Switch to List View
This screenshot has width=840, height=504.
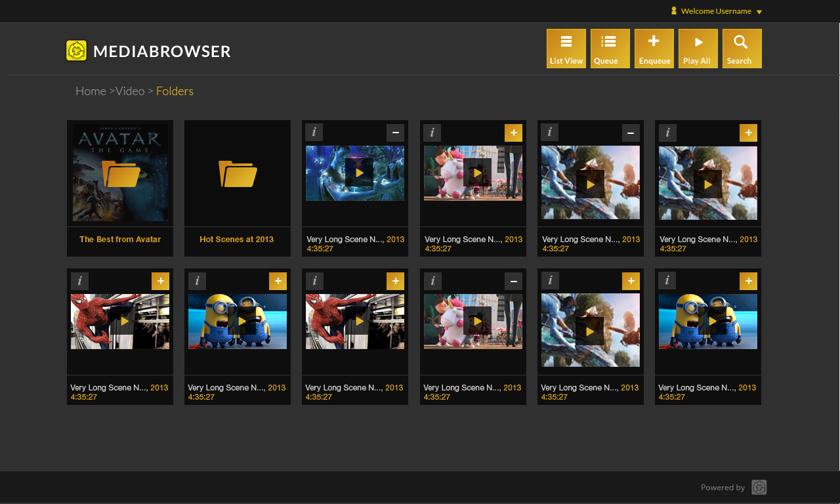pyautogui.click(x=566, y=49)
